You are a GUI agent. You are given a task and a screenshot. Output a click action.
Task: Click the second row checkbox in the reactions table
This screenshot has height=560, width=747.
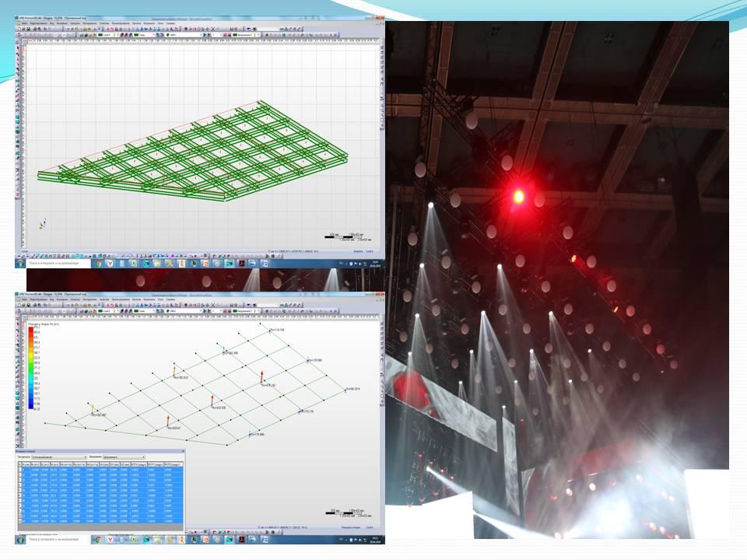tap(21, 475)
